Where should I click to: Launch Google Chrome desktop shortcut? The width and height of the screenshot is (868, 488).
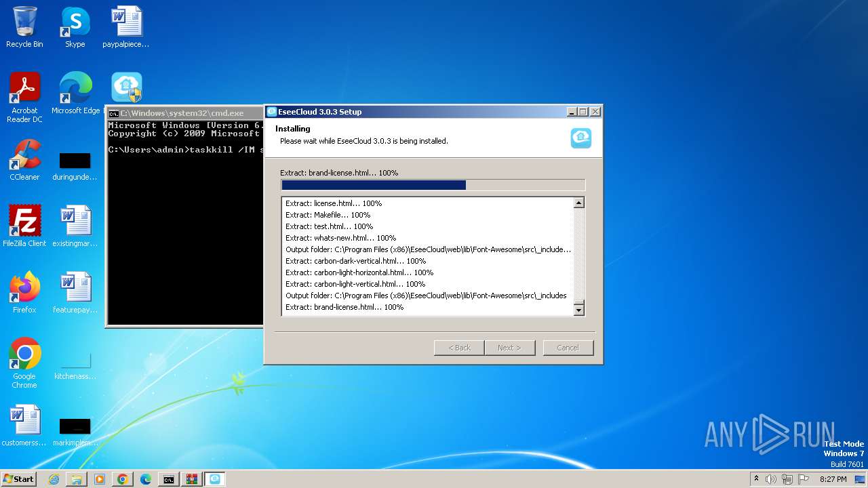pyautogui.click(x=24, y=363)
